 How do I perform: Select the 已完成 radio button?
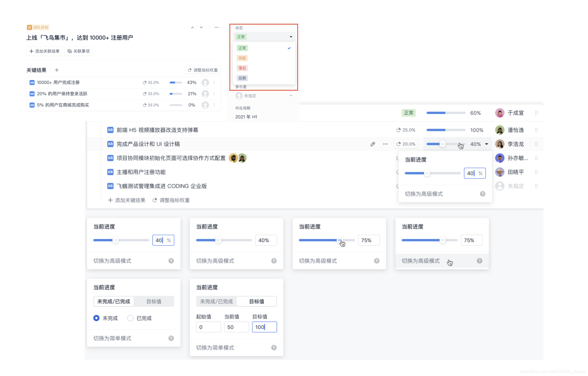pyautogui.click(x=130, y=318)
